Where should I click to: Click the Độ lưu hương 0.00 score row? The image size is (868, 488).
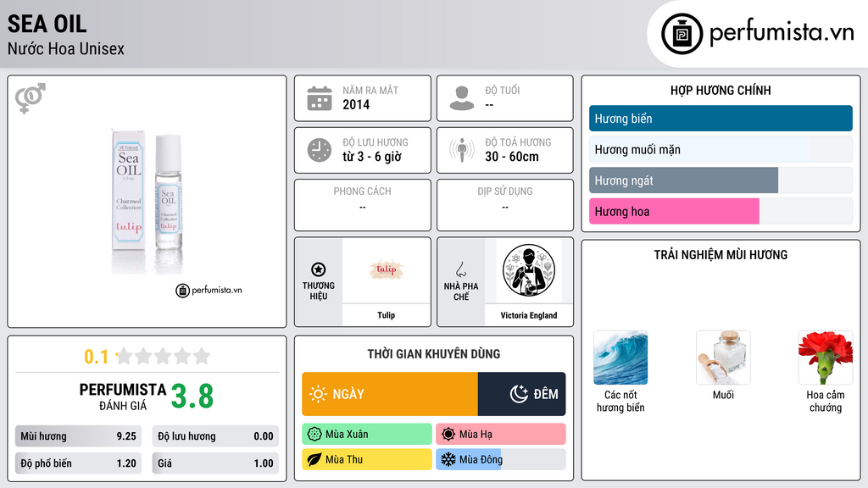point(215,436)
